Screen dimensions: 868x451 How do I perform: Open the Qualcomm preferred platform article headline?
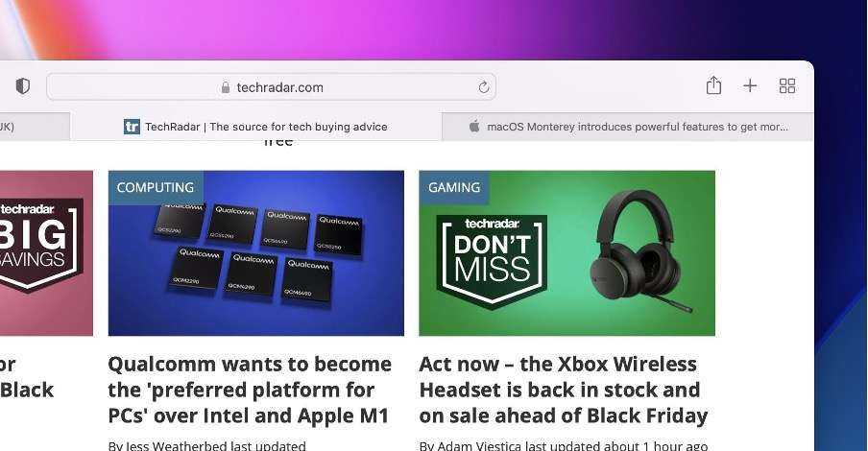pos(250,390)
